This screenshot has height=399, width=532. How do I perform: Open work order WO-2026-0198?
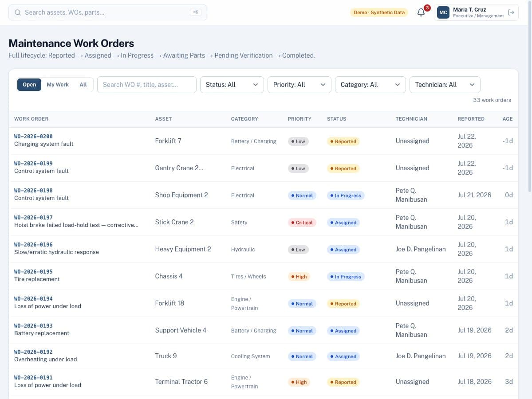tap(33, 191)
